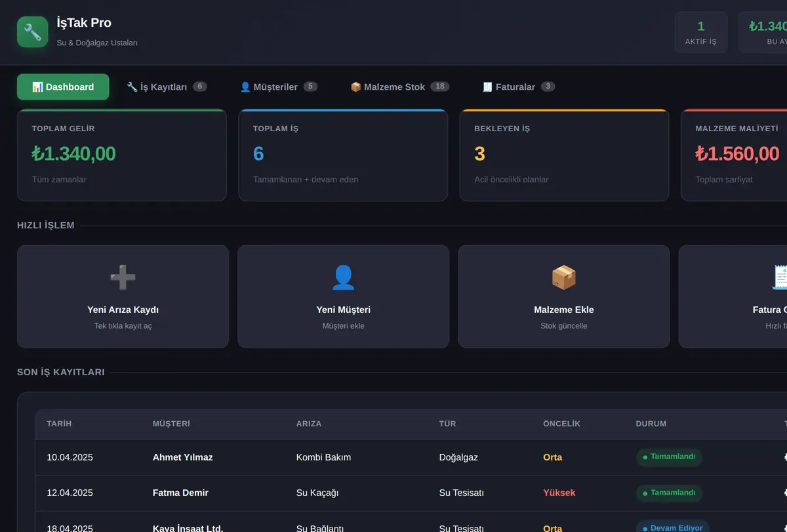Screen dimensions: 787x532
Task: Click the Aktif İş counter in header
Action: 701,32
